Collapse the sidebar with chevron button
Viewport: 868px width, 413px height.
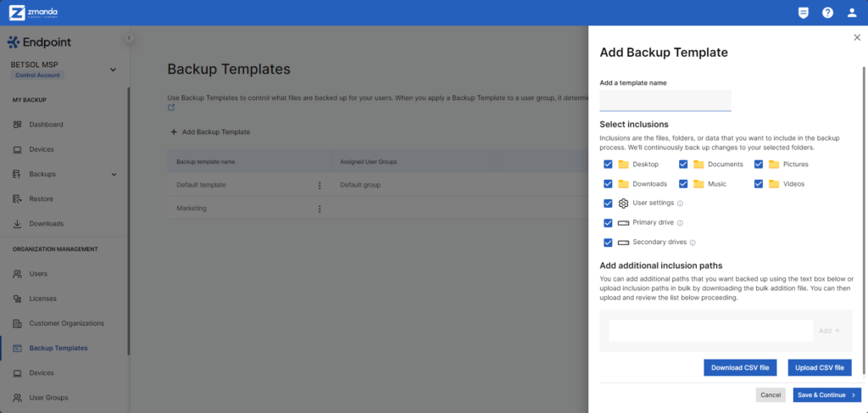[x=129, y=38]
